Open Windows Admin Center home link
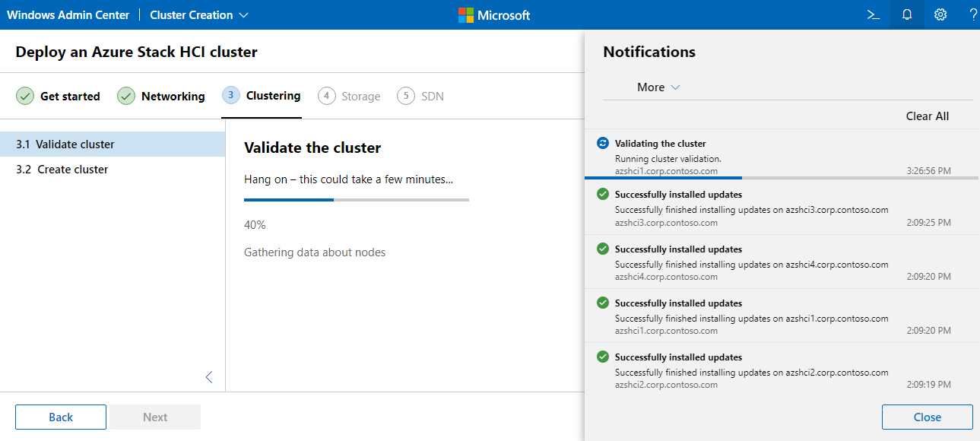Screen dimensions: 980x441 click(x=68, y=14)
